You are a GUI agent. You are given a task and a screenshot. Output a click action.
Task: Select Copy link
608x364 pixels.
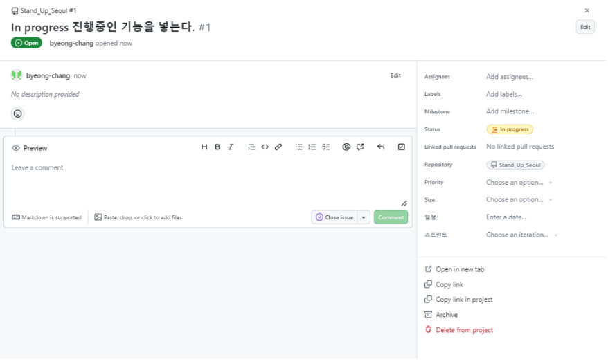coord(445,285)
